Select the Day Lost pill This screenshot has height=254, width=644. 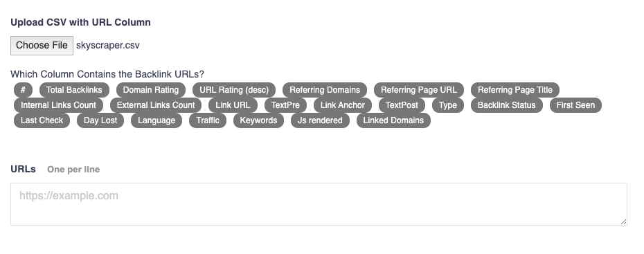click(100, 120)
